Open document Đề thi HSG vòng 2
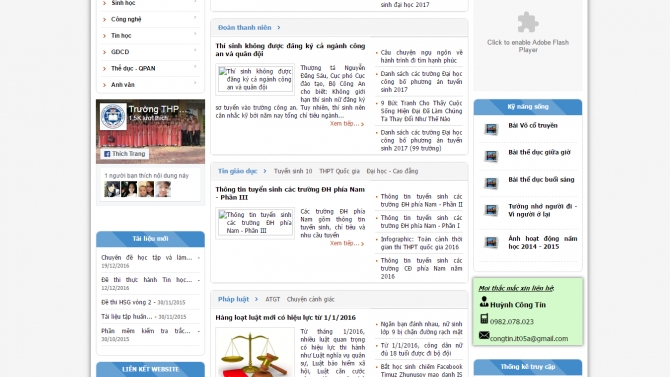The width and height of the screenshot is (670, 377). tap(126, 302)
